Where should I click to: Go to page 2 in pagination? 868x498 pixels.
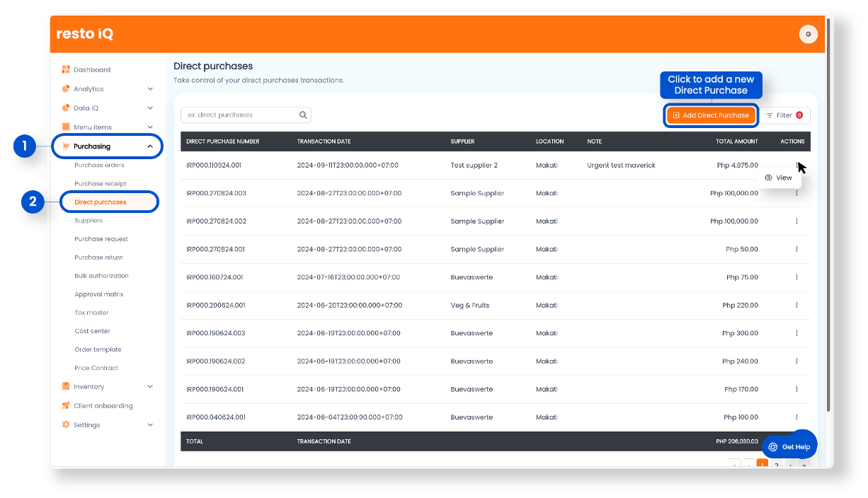point(777,465)
